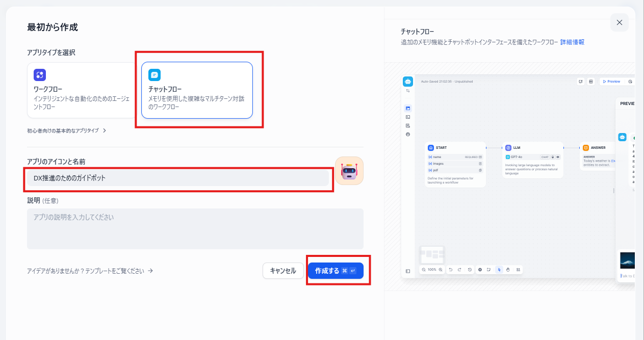Open the robot app icon picker
The height and width of the screenshot is (340, 644).
[x=349, y=171]
